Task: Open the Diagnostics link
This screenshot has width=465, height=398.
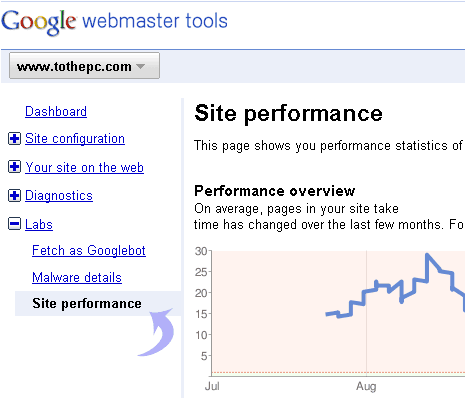Action: click(x=59, y=196)
